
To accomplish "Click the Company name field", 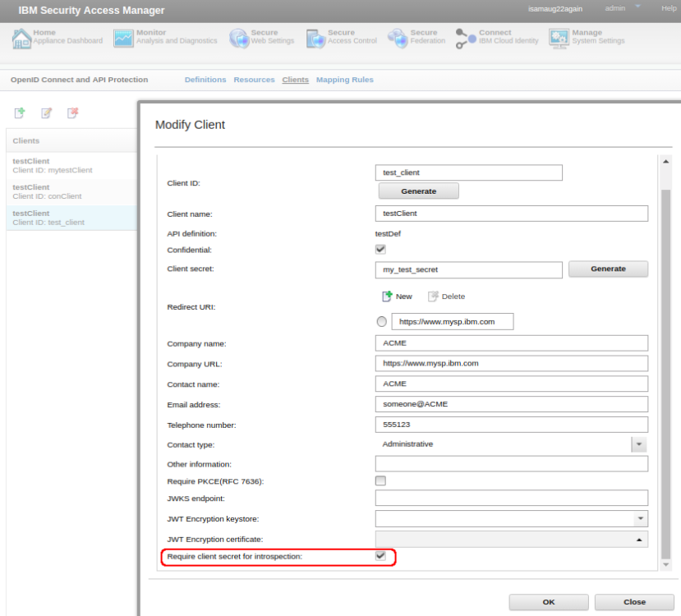I will click(x=512, y=343).
